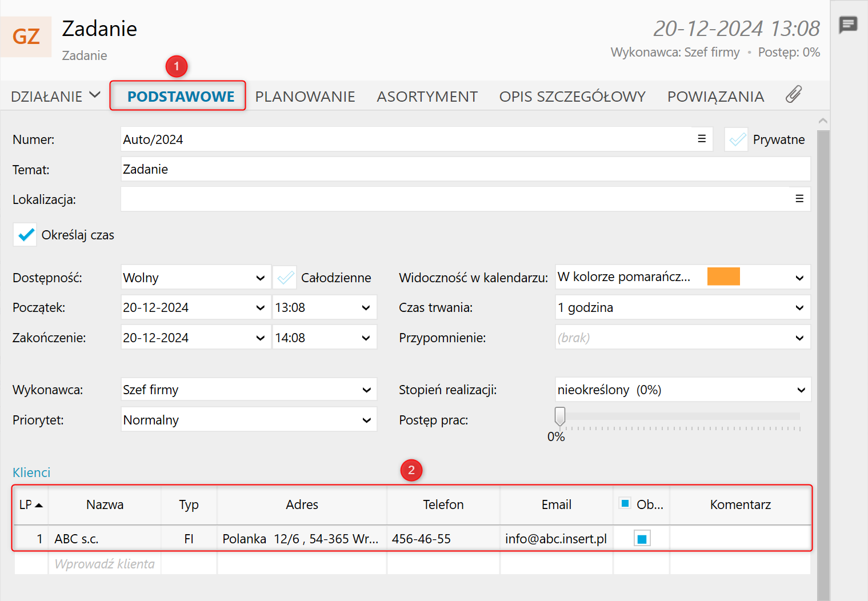Toggle the Ob... column header checkbox
The height and width of the screenshot is (601, 868).
tap(625, 503)
